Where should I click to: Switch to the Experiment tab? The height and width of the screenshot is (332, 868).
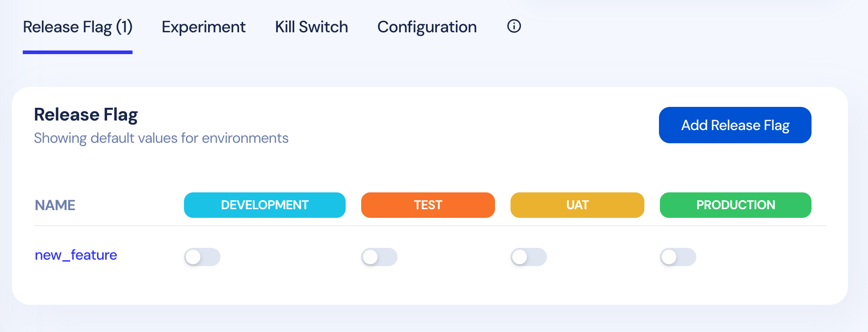204,27
